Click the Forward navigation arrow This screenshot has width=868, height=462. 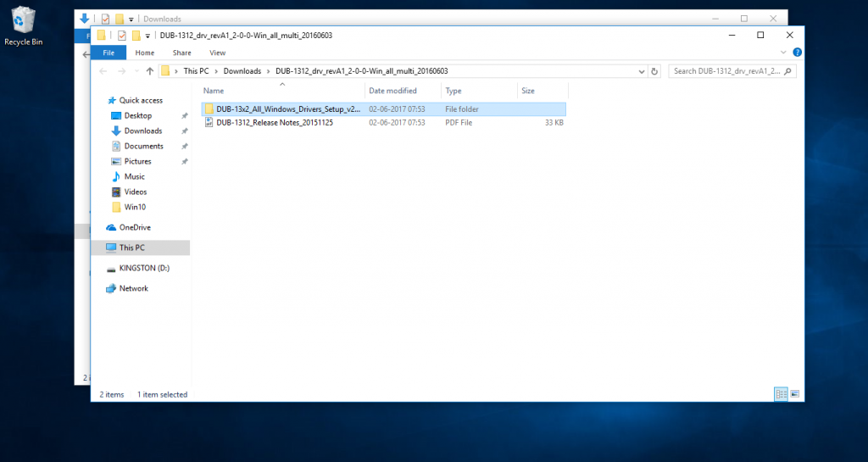tap(122, 71)
